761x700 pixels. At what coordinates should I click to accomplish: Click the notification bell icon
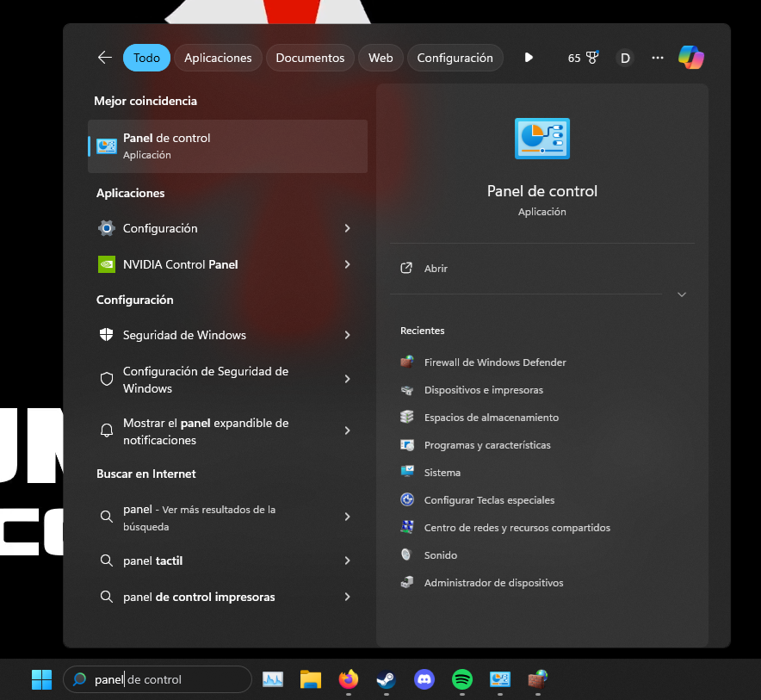[106, 431]
